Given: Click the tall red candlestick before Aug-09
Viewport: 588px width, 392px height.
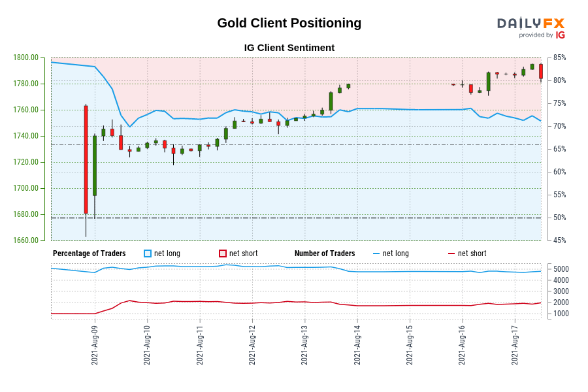Looking at the screenshot, I should coord(86,159).
